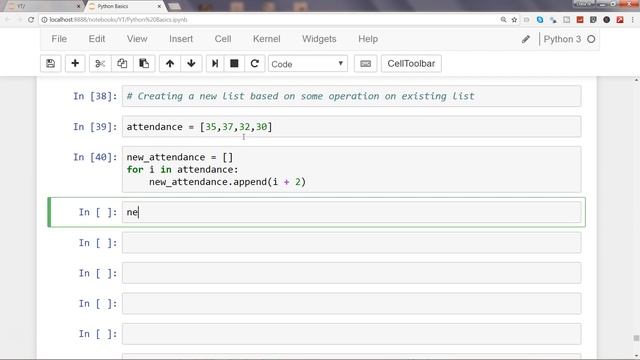
Task: Interrupt the kernel with stop icon
Action: [234, 64]
